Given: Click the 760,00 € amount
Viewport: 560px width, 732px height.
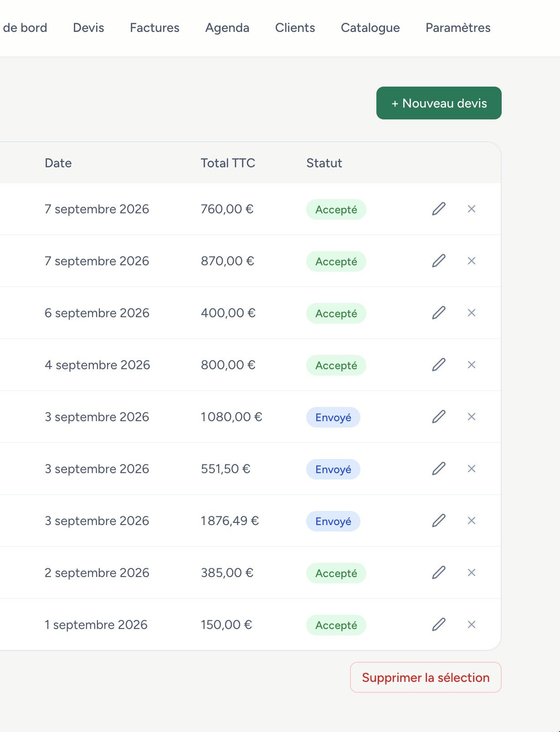Looking at the screenshot, I should pos(227,209).
